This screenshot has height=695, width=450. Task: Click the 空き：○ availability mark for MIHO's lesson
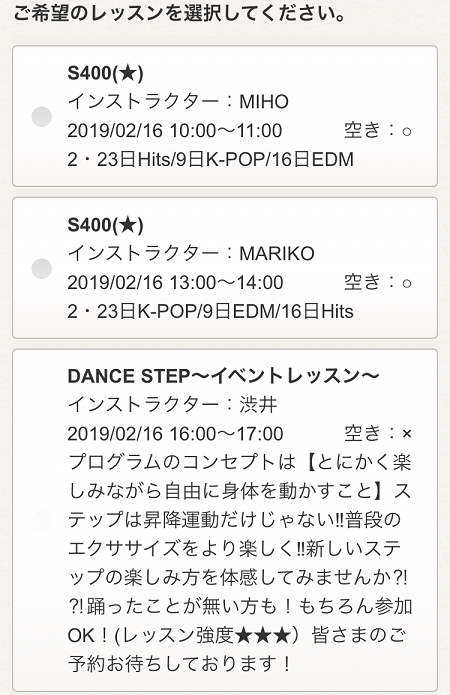point(378,130)
